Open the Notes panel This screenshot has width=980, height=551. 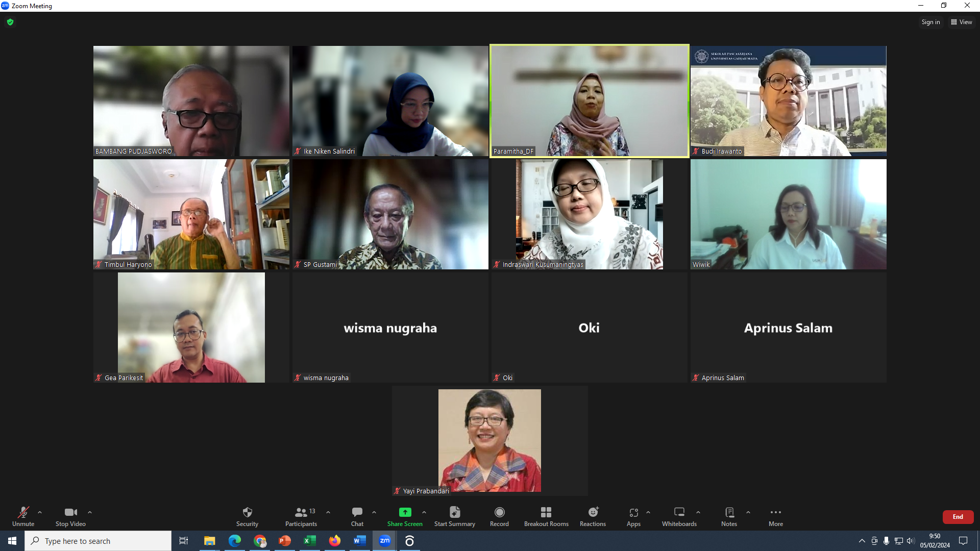point(729,516)
